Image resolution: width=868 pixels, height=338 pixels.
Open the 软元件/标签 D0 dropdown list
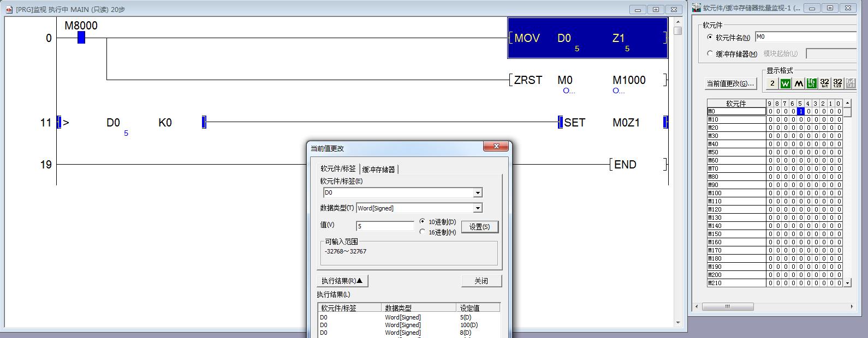(x=478, y=192)
